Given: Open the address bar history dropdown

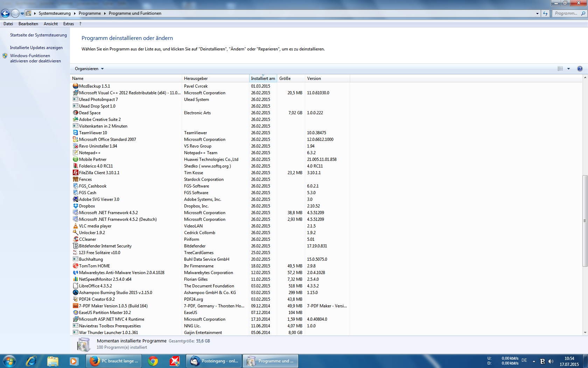Looking at the screenshot, I should coord(537,13).
